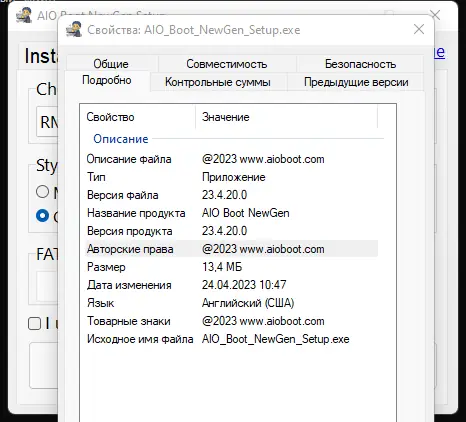Viewport: 466px width, 422px height.
Task: Click the value AIO Boot NewGen
Action: [246, 213]
